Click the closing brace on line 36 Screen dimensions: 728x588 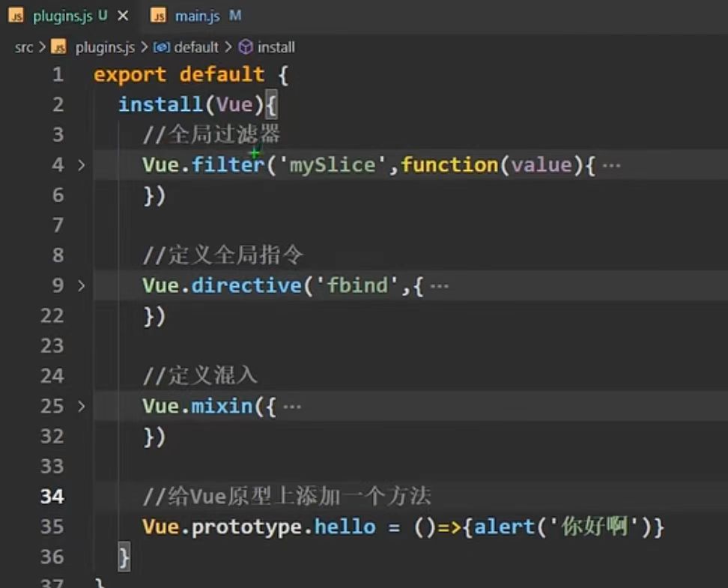(x=124, y=557)
